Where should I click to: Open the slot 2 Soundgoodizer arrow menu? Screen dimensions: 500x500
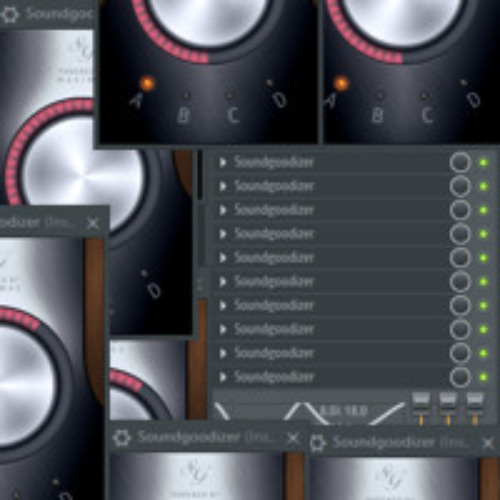pos(223,186)
